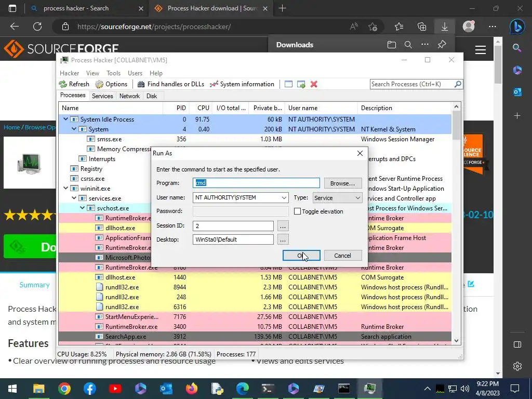Viewport: 532px width, 399px height.
Task: Click the add-to-favorites star icon
Action: pyautogui.click(x=373, y=27)
